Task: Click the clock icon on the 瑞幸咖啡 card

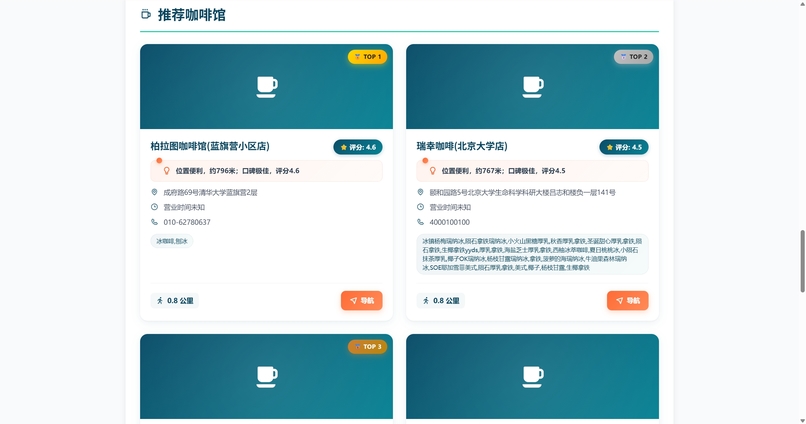Action: [x=420, y=207]
